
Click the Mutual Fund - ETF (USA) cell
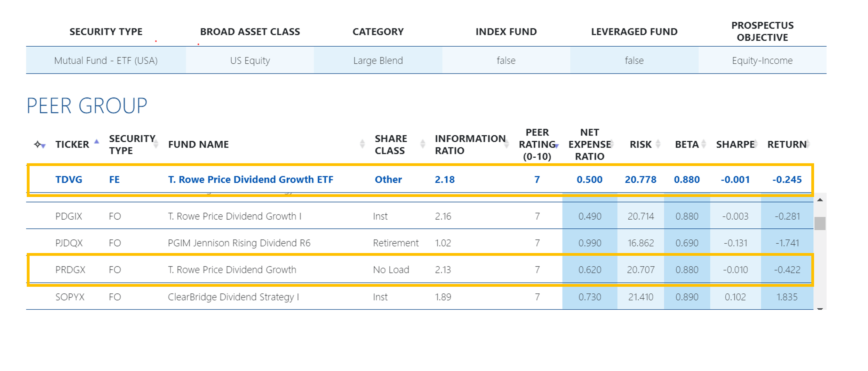point(106,60)
